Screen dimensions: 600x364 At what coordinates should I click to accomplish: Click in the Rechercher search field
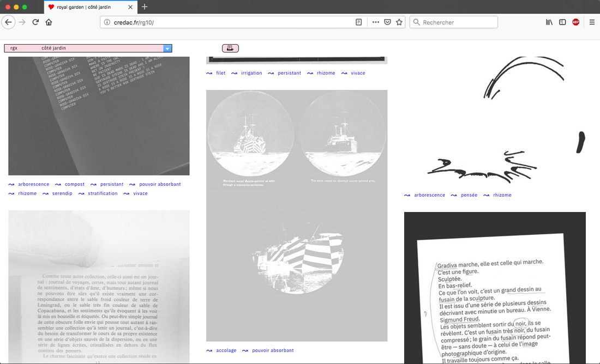(458, 22)
